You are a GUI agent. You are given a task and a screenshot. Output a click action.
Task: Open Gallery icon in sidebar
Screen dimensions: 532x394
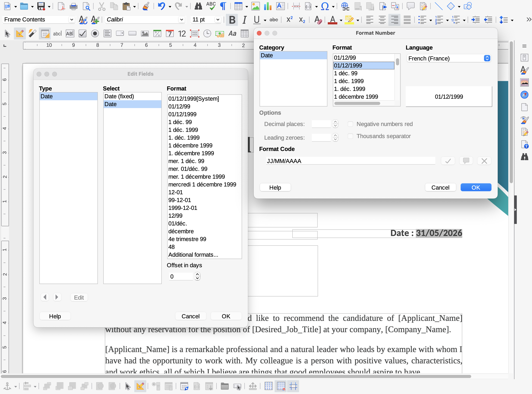click(524, 83)
